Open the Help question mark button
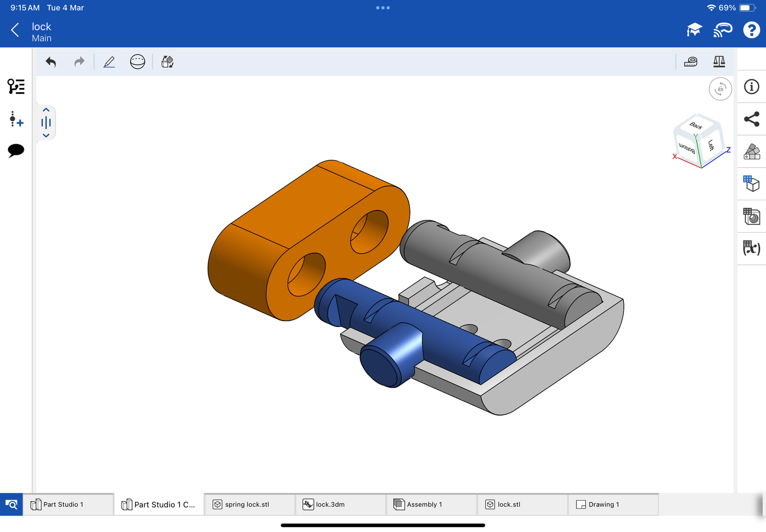 click(751, 30)
